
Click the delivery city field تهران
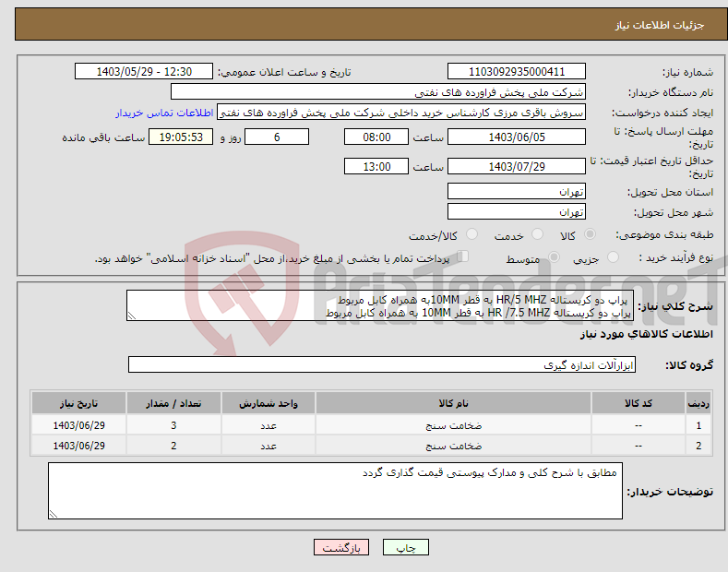point(517,211)
